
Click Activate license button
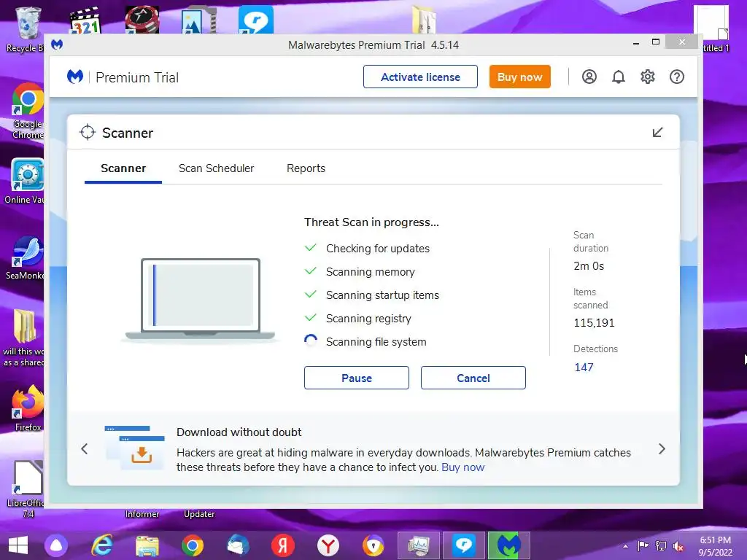point(420,77)
